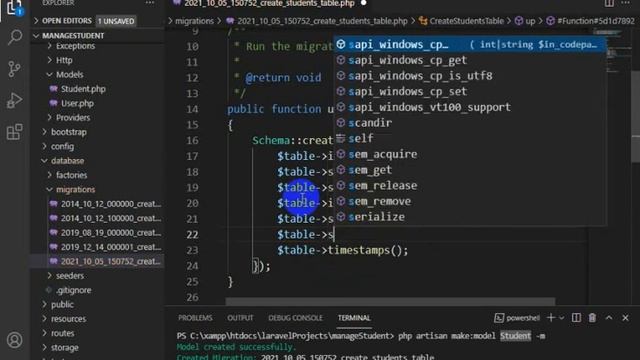The height and width of the screenshot is (360, 640).
Task: Accept highlighted sapi_windows_cp_conv suggestion
Action: point(470,44)
